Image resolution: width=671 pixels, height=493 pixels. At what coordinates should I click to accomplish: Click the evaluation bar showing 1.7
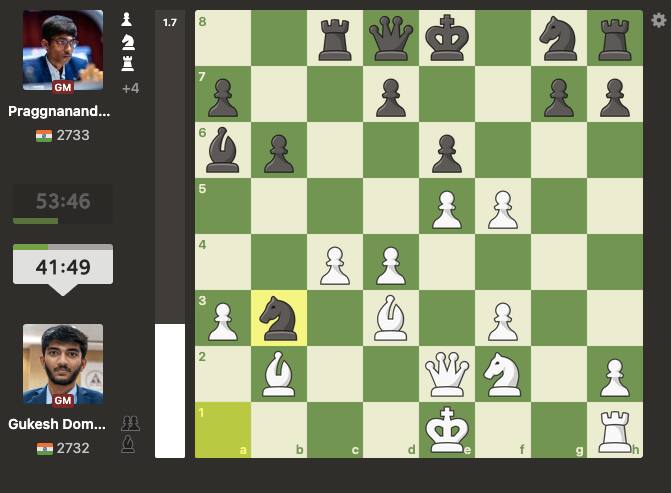tap(170, 234)
